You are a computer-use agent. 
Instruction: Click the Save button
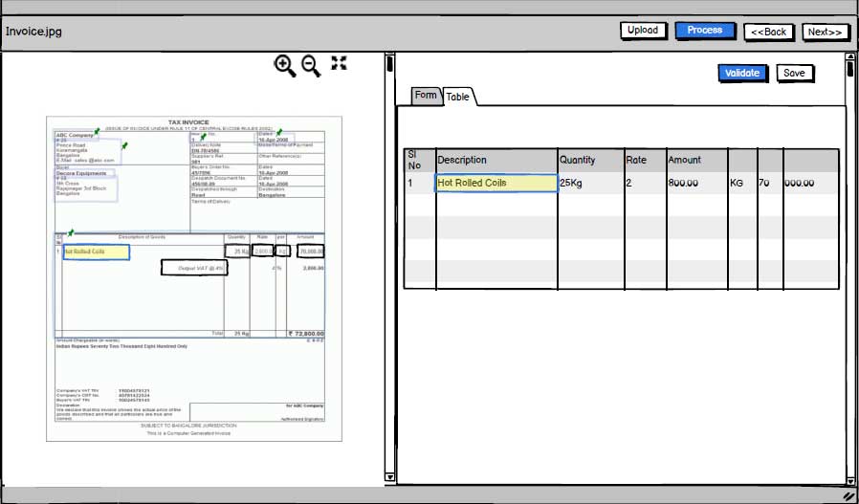tap(794, 73)
